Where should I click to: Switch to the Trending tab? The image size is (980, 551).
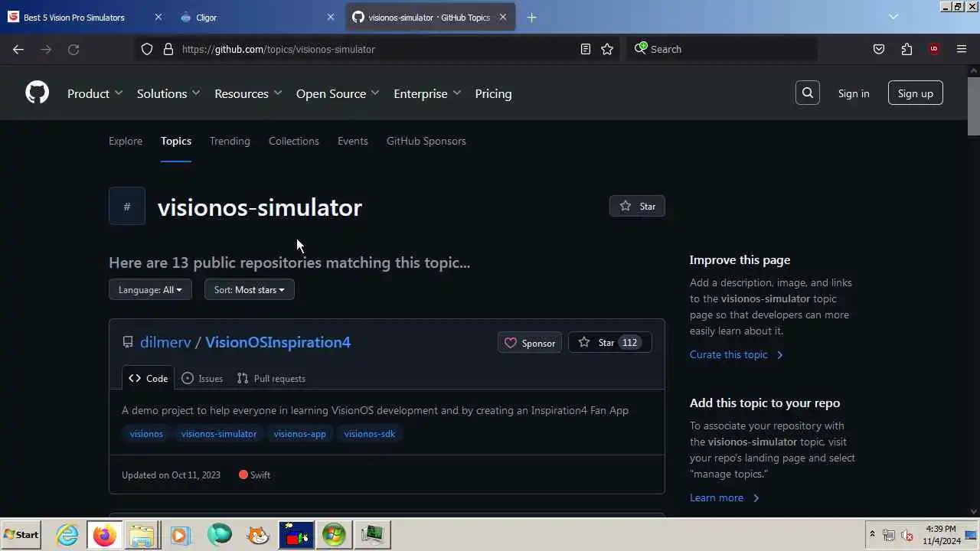tap(230, 141)
